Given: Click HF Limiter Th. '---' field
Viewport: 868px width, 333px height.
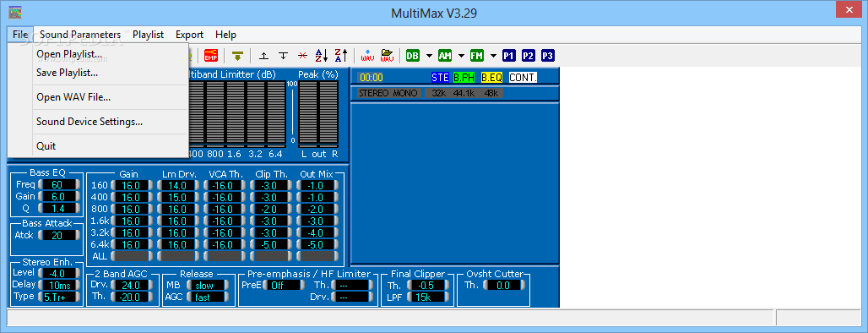Looking at the screenshot, I should 352,286.
